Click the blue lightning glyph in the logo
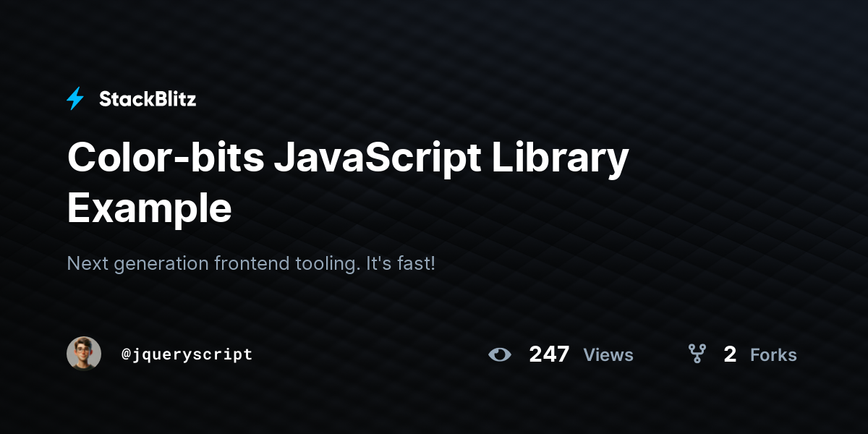 coord(75,98)
